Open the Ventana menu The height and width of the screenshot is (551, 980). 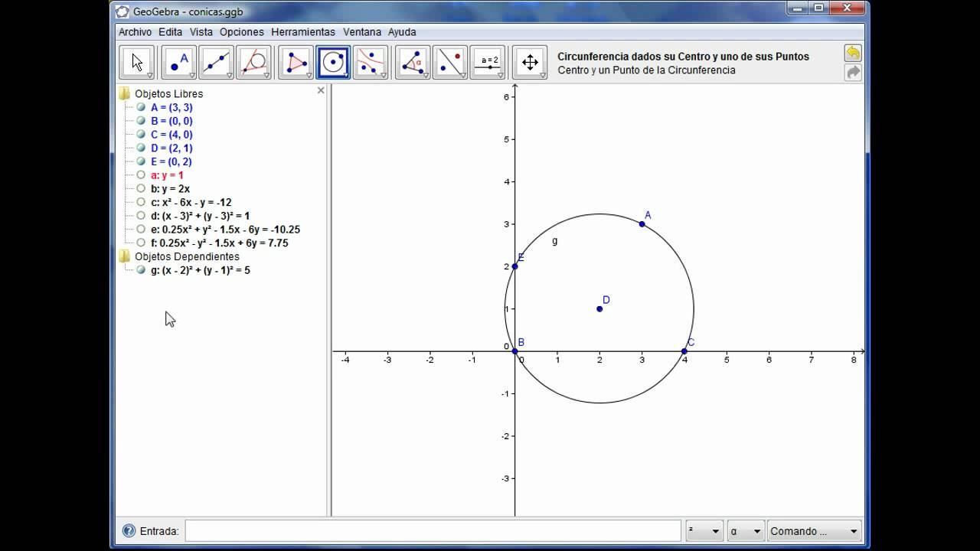(x=362, y=32)
